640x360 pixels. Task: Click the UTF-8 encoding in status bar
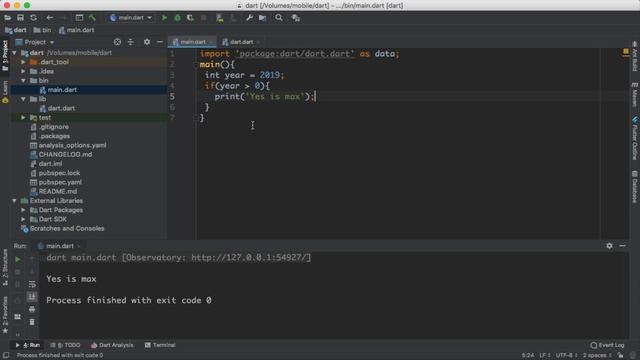[567, 356]
